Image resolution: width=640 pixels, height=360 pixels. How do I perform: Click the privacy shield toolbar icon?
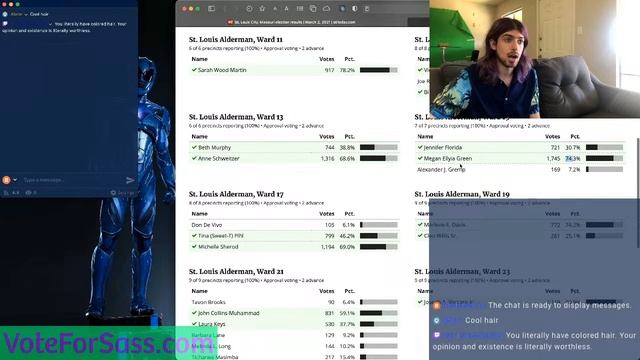[x=355, y=9]
